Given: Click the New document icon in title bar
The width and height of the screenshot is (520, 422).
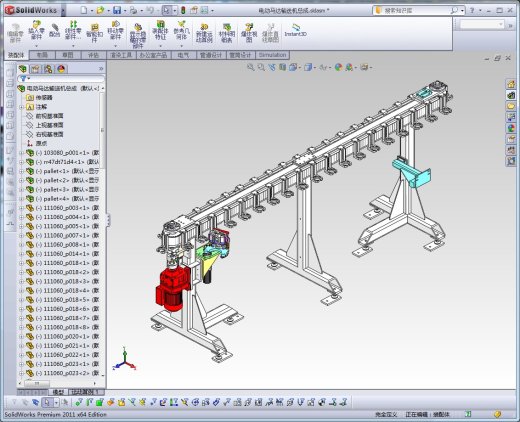Looking at the screenshot, I should click(x=84, y=10).
